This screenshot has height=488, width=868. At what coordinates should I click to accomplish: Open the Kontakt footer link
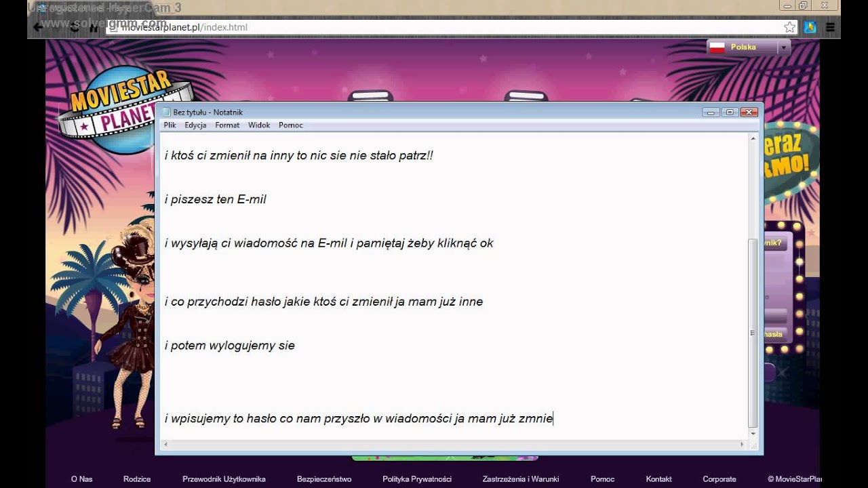pos(658,479)
